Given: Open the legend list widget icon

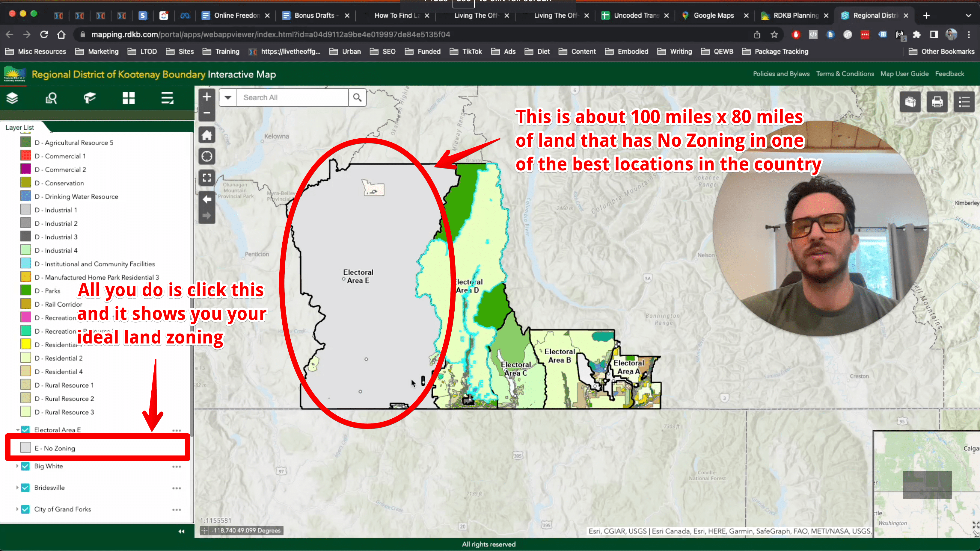Looking at the screenshot, I should [x=167, y=99].
